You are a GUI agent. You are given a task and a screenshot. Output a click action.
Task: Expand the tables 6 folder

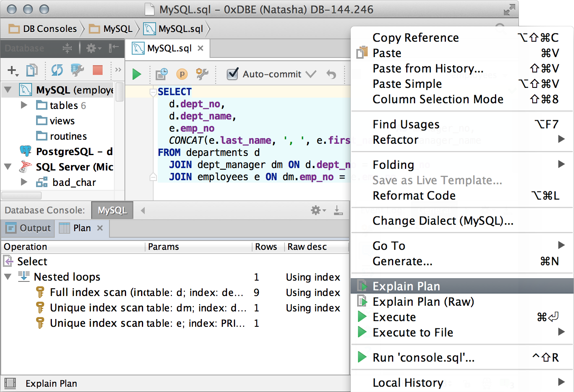[24, 105]
